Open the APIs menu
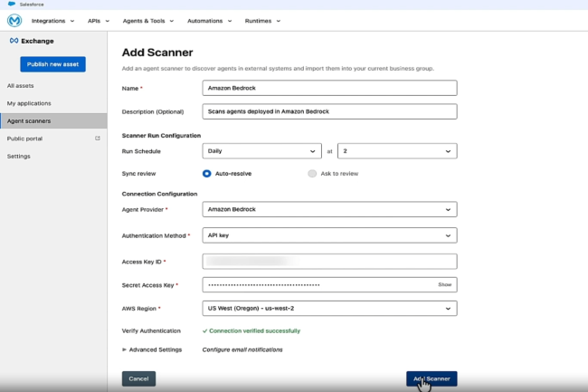 tap(99, 21)
